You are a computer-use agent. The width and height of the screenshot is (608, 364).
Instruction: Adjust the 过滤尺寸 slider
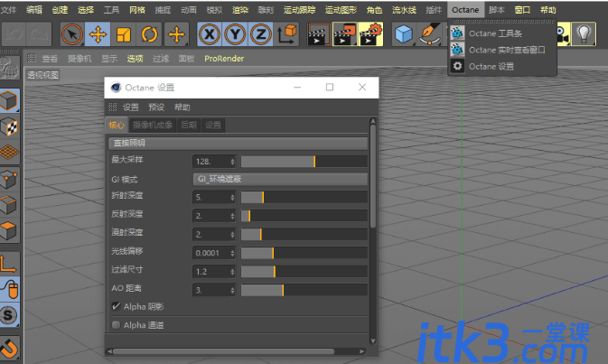click(x=304, y=271)
